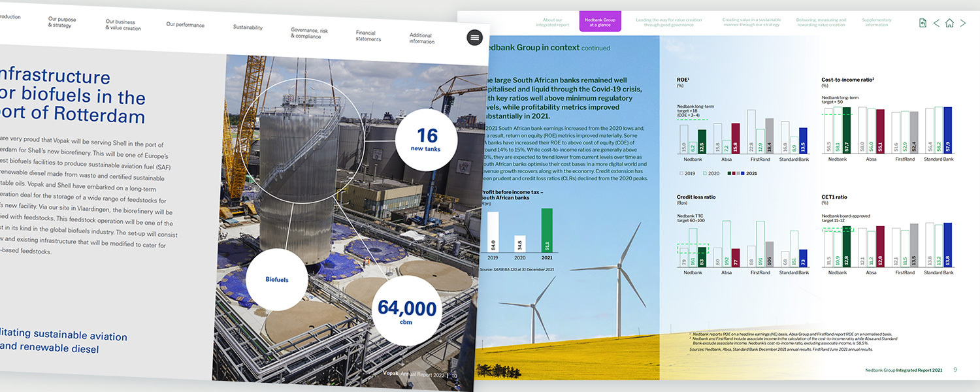Go to the next page in the Nedbank report
The image size is (980, 392).
[x=963, y=23]
